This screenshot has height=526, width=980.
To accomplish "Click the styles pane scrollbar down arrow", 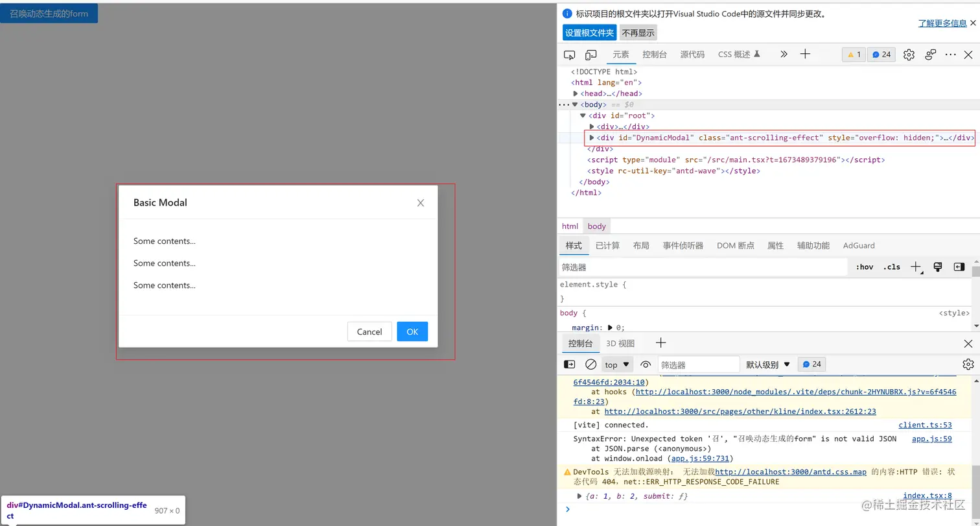I will tap(975, 325).
